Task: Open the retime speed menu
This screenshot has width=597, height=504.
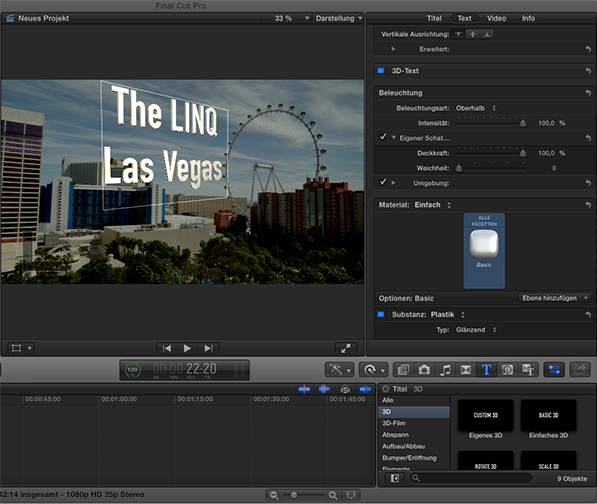Action: click(x=374, y=370)
